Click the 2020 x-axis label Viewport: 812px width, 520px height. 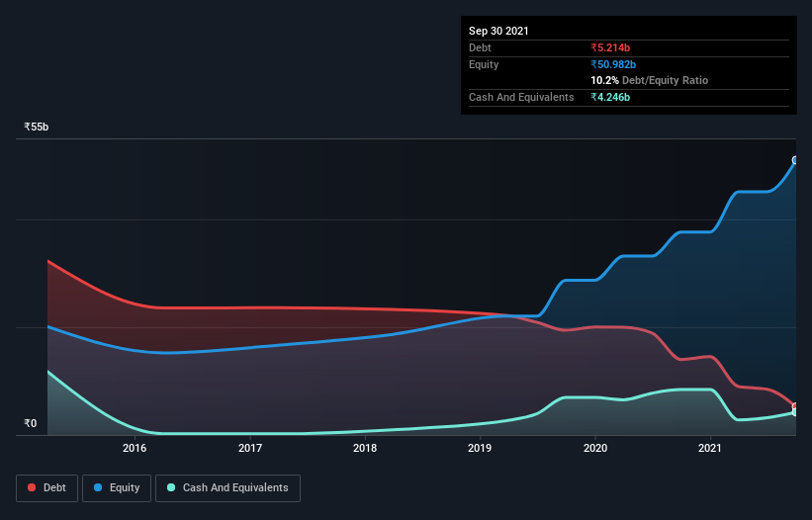595,448
